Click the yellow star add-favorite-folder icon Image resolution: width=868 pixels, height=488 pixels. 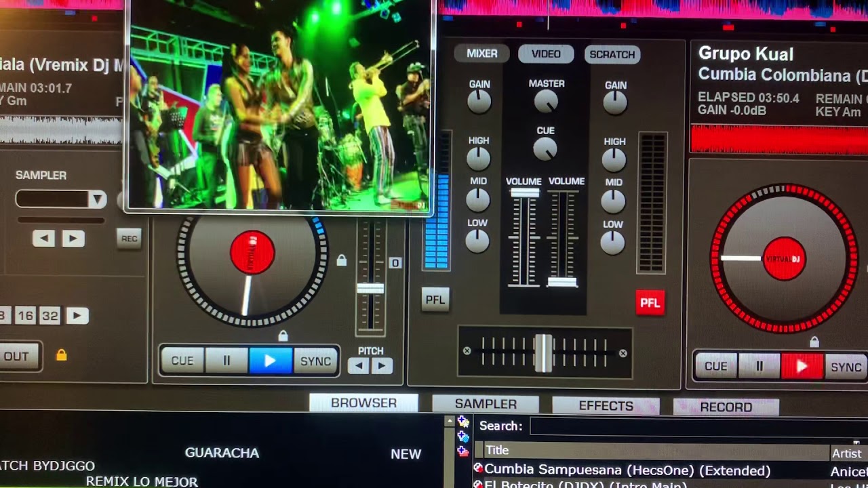point(463,422)
